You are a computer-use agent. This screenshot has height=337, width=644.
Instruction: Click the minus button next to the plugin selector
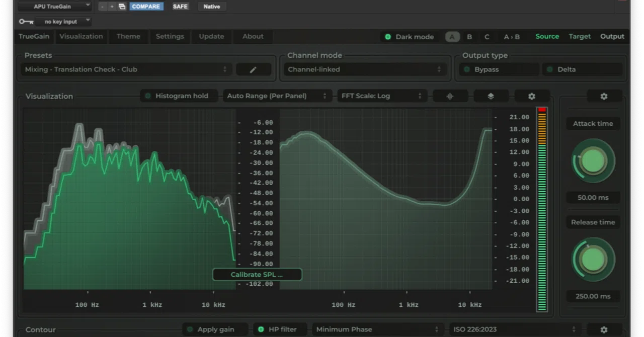click(x=102, y=7)
